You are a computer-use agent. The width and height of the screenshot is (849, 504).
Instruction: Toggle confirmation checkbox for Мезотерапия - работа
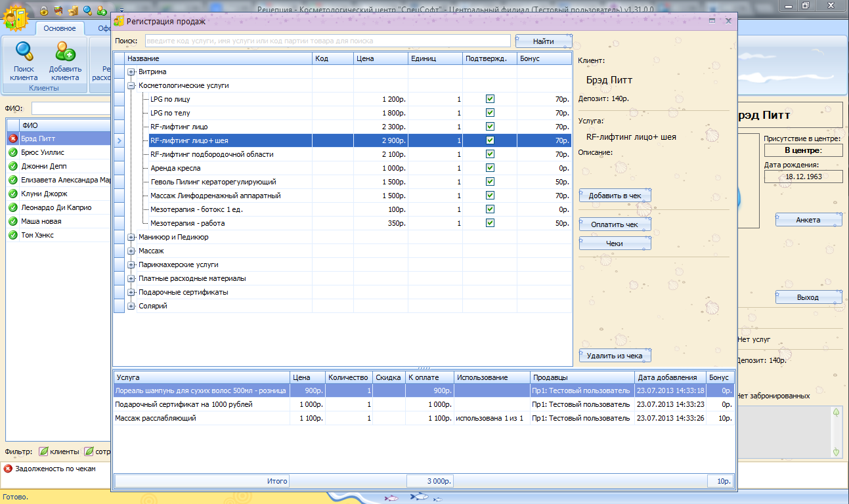[x=490, y=223]
